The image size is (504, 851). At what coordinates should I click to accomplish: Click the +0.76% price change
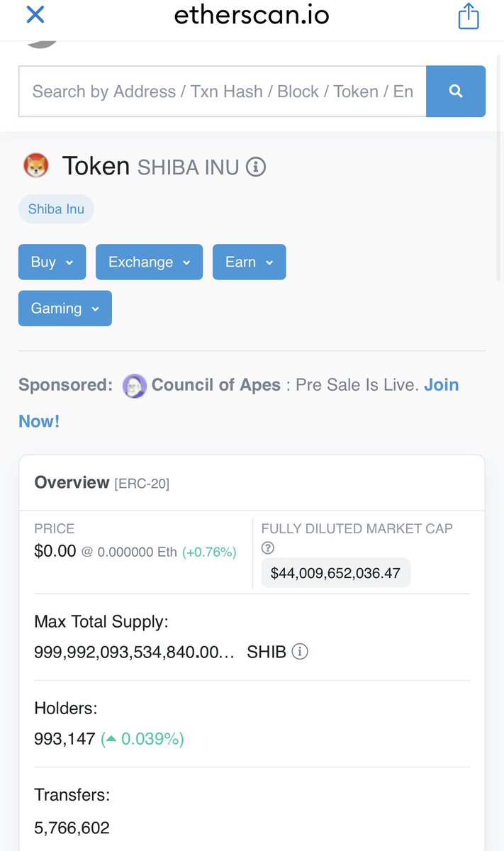tap(209, 552)
